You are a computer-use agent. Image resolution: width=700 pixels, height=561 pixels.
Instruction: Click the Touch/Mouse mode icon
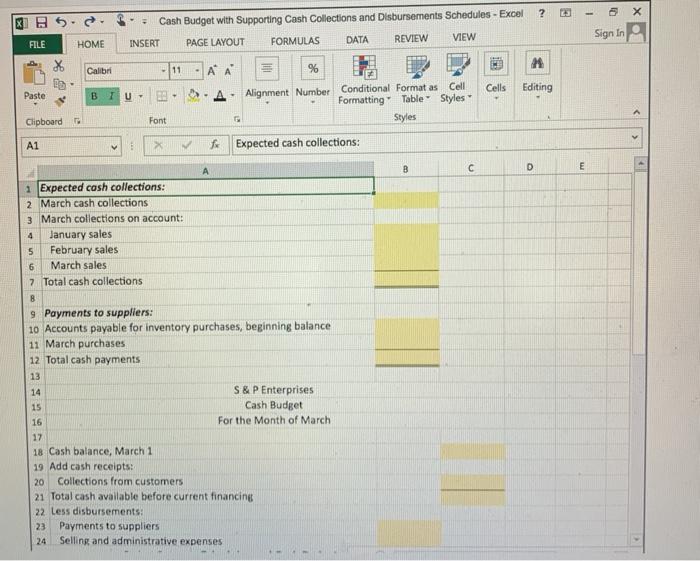point(121,20)
